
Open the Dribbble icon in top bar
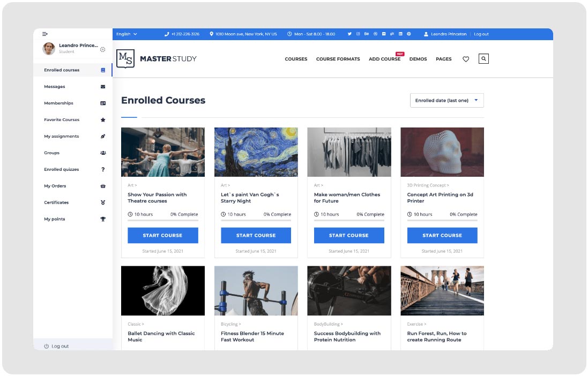375,34
